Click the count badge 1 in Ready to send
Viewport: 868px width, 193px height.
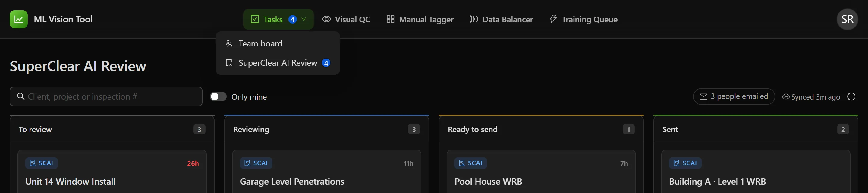(628, 130)
